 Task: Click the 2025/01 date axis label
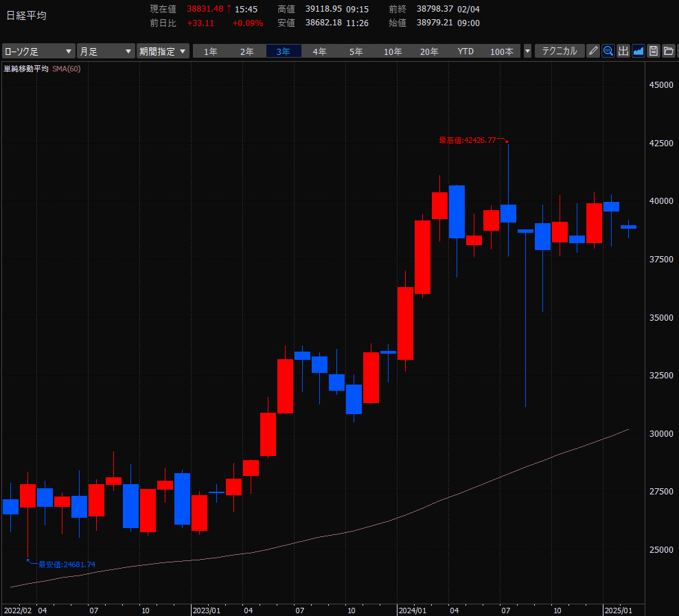coord(619,611)
